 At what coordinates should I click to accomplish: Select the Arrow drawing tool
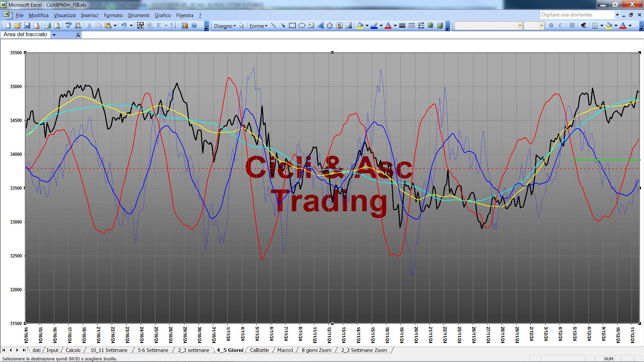(x=283, y=25)
